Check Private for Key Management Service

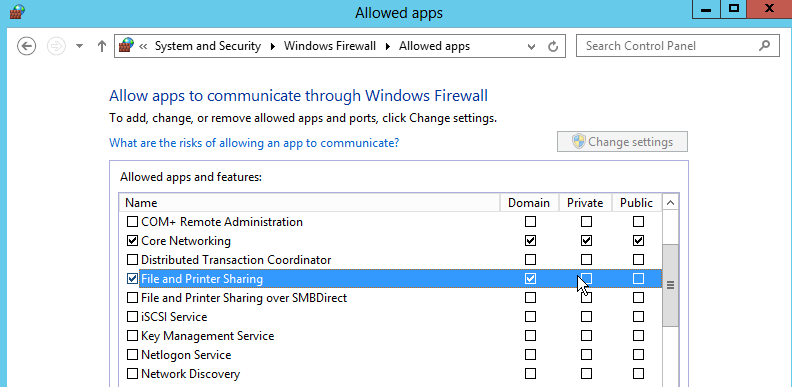[586, 335]
